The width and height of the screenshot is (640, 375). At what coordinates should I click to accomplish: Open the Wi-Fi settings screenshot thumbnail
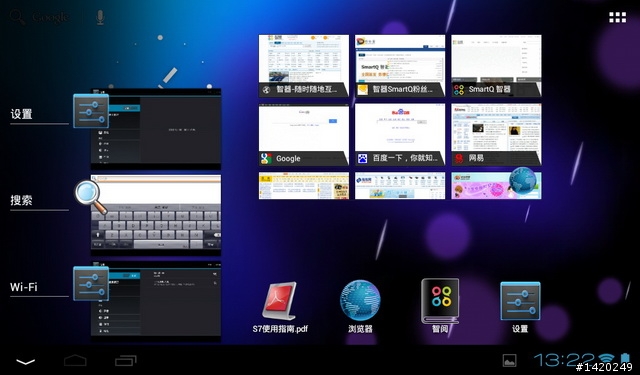(x=156, y=302)
